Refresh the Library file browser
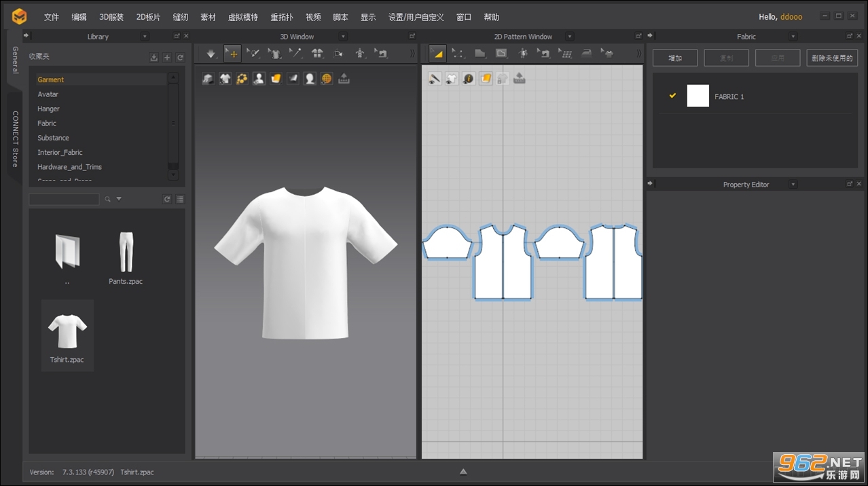This screenshot has width=868, height=486. click(x=167, y=200)
